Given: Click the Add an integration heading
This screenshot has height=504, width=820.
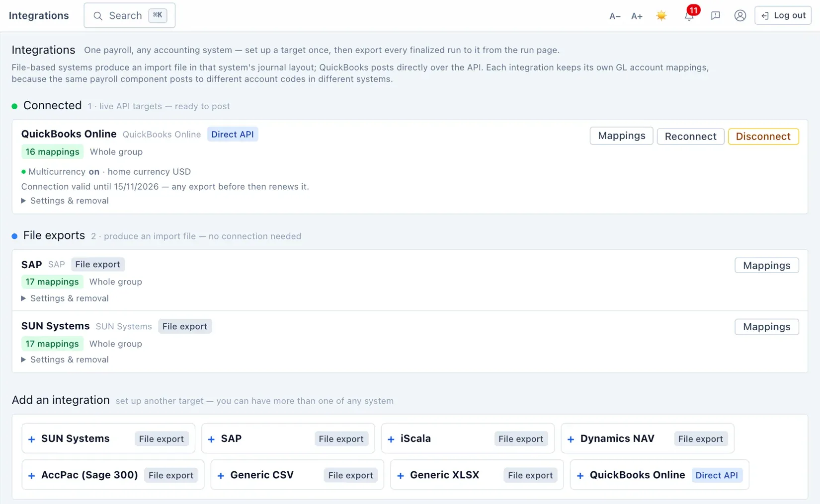Looking at the screenshot, I should pyautogui.click(x=61, y=400).
